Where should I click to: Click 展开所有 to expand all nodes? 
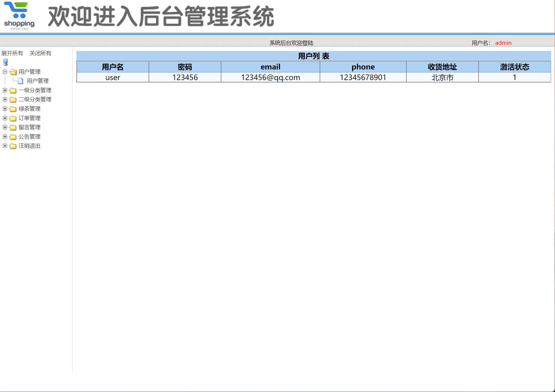point(12,53)
